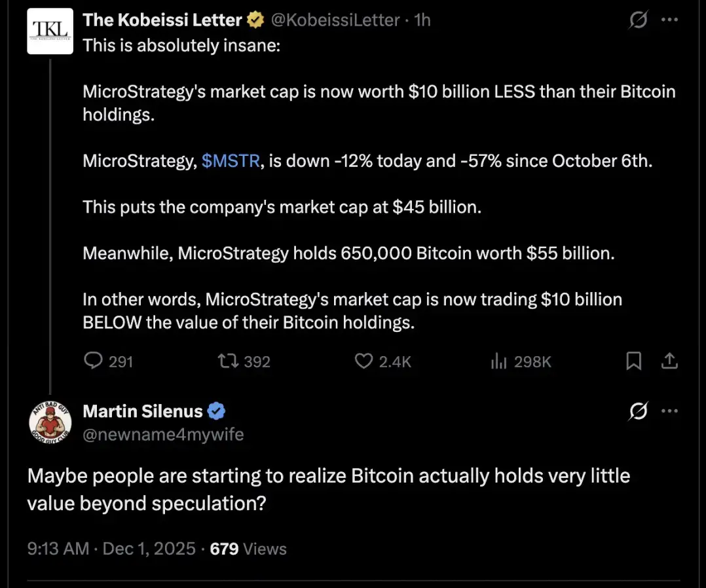Open the TKL profile avatar

click(x=50, y=30)
